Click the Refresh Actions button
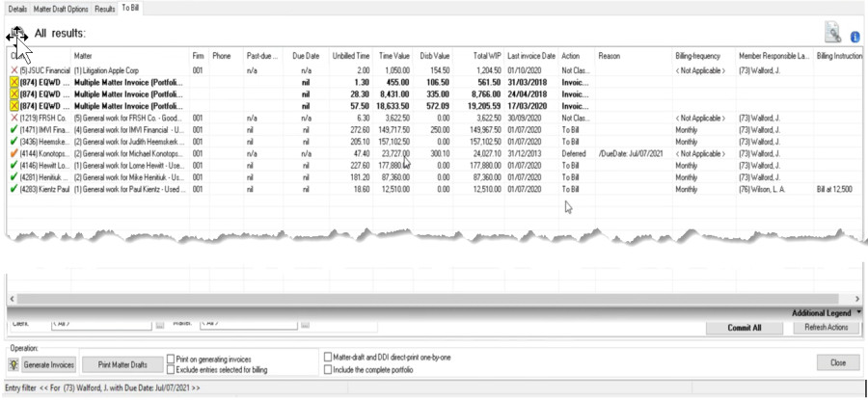The image size is (868, 400). (x=826, y=327)
